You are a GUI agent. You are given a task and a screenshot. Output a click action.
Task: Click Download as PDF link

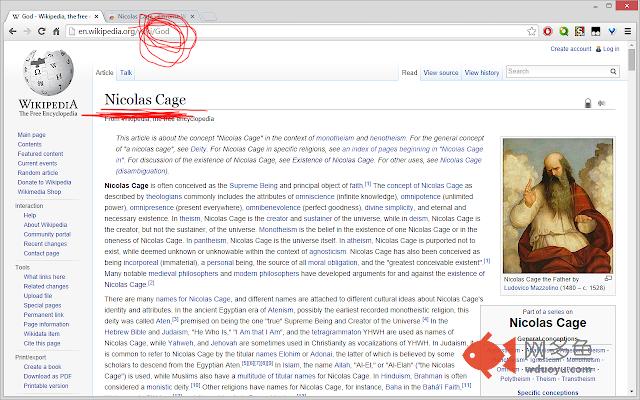click(x=47, y=376)
